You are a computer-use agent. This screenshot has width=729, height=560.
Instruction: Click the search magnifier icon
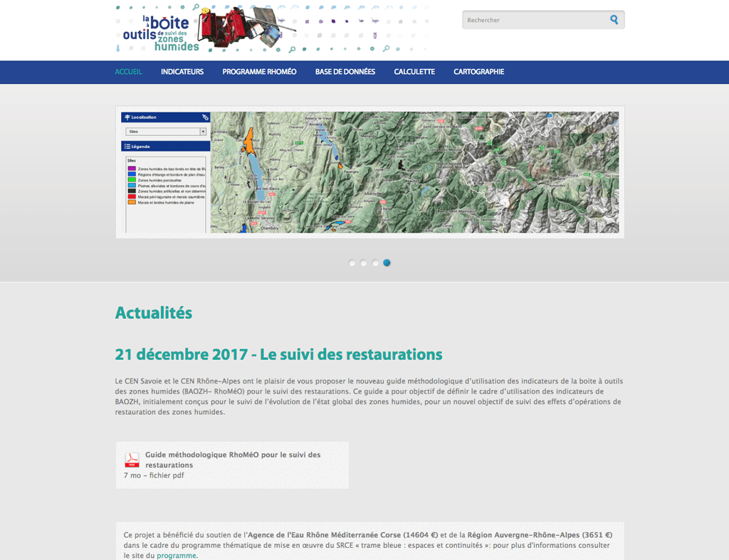click(x=614, y=20)
